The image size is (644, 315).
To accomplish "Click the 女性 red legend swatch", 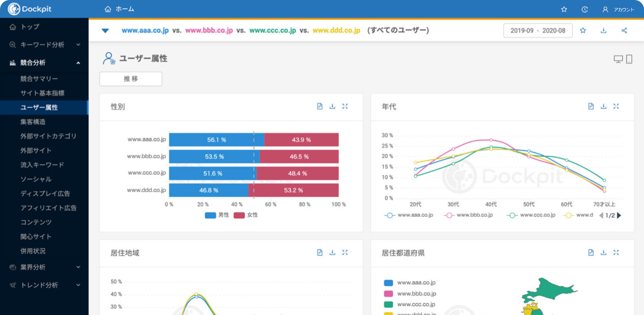I will (x=239, y=215).
